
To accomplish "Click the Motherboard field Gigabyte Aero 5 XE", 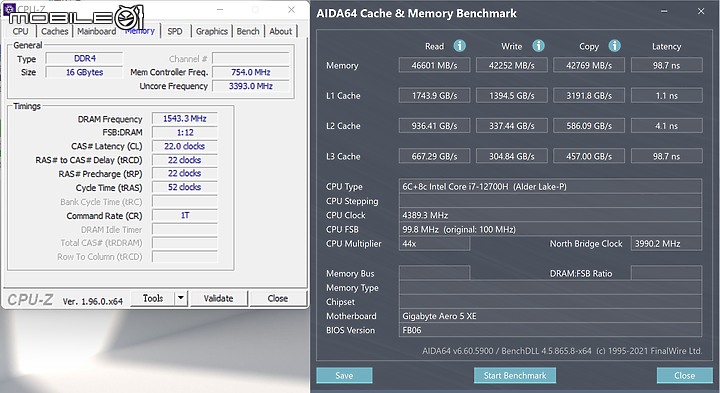I will point(550,316).
